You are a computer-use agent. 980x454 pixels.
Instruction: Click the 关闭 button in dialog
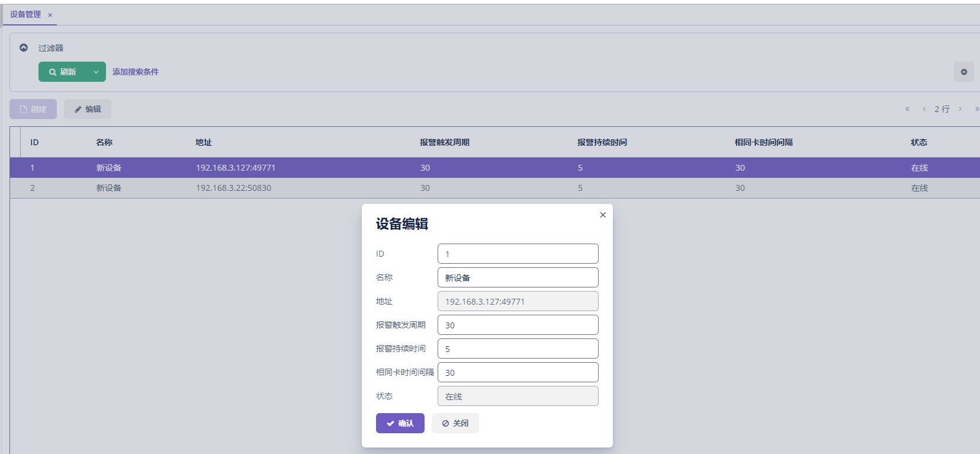[455, 423]
